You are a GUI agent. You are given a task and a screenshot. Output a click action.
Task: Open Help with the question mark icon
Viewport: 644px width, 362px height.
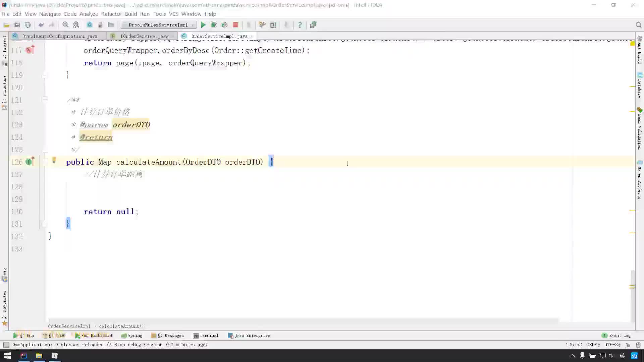[x=300, y=25]
